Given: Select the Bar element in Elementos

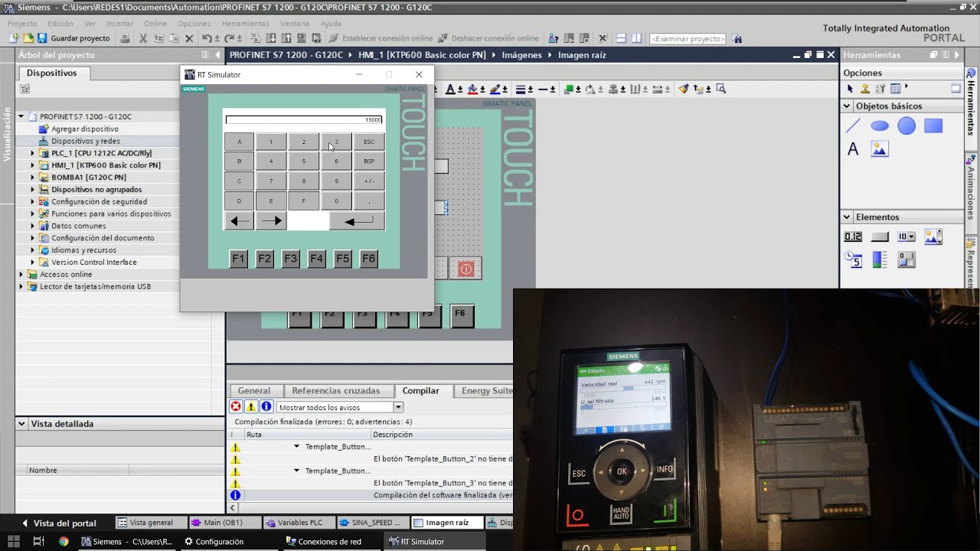Looking at the screenshot, I should 880,260.
